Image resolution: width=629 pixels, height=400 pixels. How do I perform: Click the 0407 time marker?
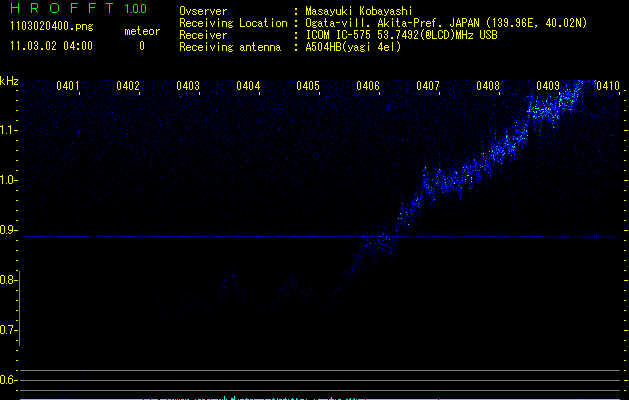click(x=428, y=86)
